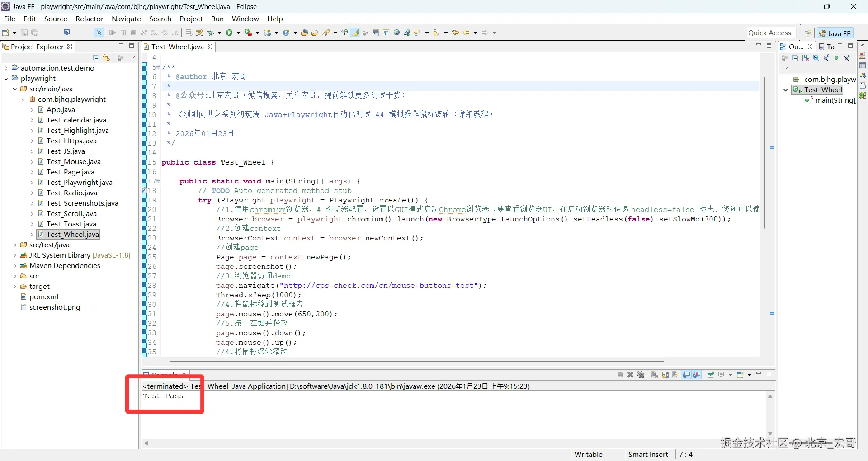Expand the automation.test.demo project
Viewport: 868px width, 461px height.
pyautogui.click(x=6, y=68)
